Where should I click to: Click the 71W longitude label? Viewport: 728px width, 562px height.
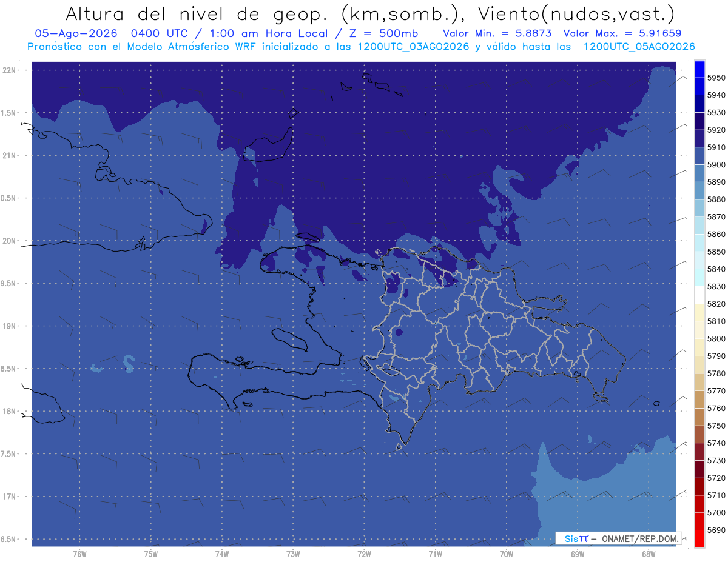pos(435,554)
